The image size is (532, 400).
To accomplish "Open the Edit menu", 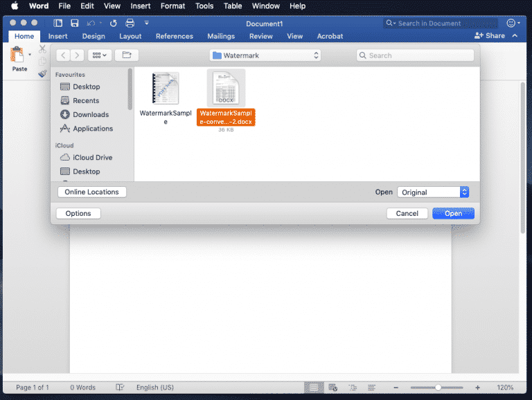I will [87, 6].
